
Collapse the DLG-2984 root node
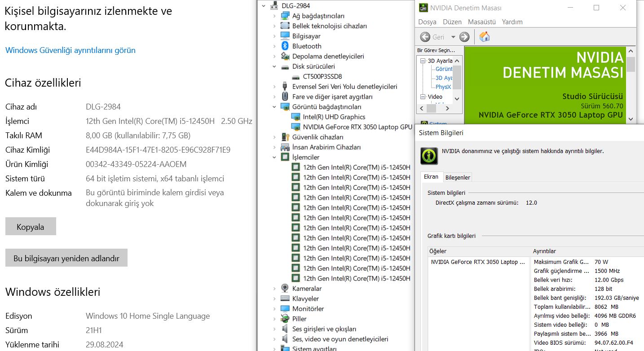264,6
